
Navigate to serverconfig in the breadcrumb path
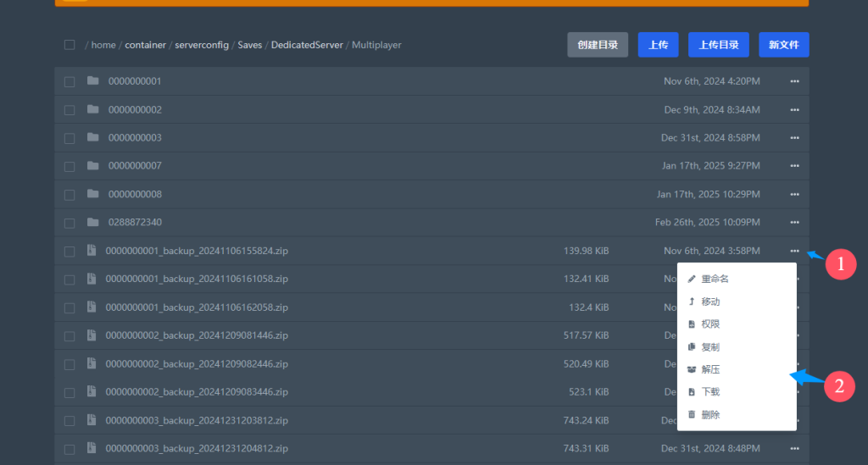pyautogui.click(x=202, y=45)
